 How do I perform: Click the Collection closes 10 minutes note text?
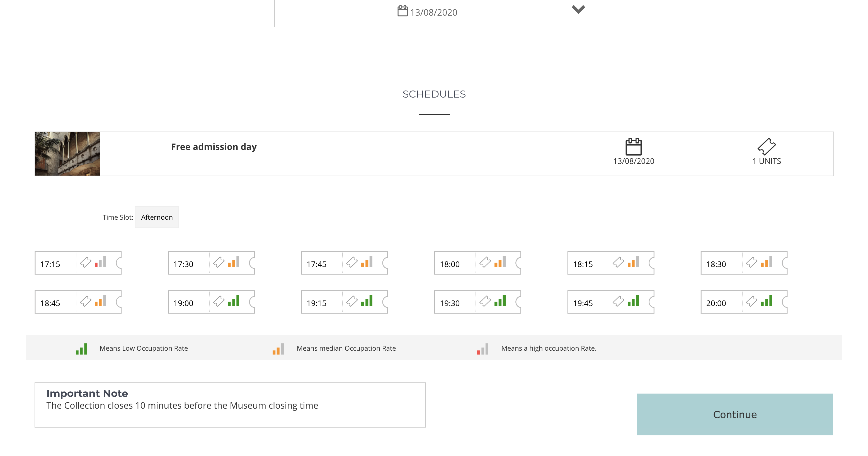click(182, 406)
